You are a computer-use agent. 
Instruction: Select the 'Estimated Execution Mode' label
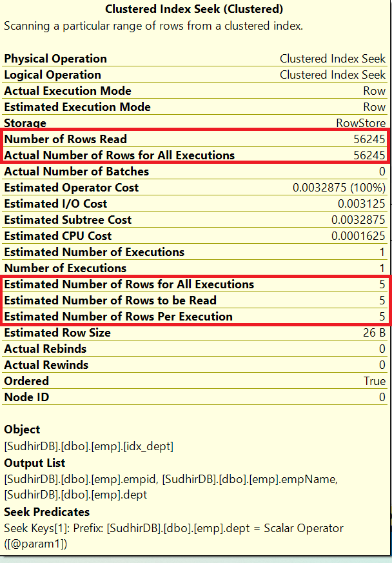pos(77,107)
